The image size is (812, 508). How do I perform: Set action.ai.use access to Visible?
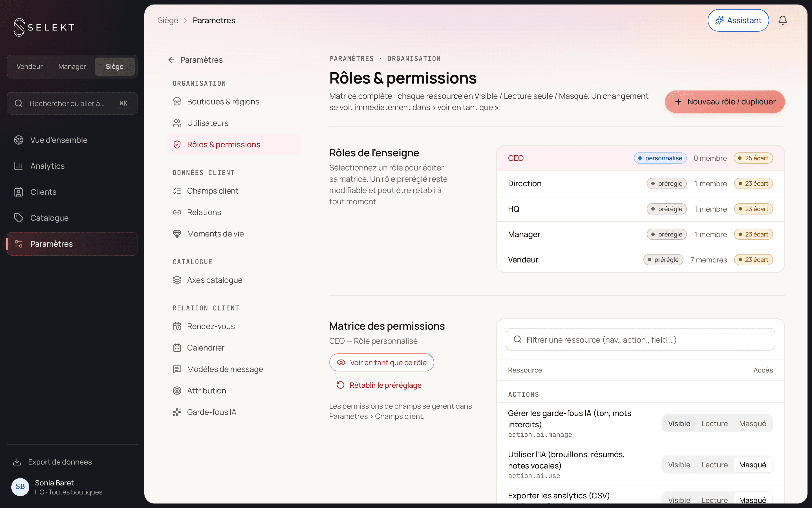[679, 465]
